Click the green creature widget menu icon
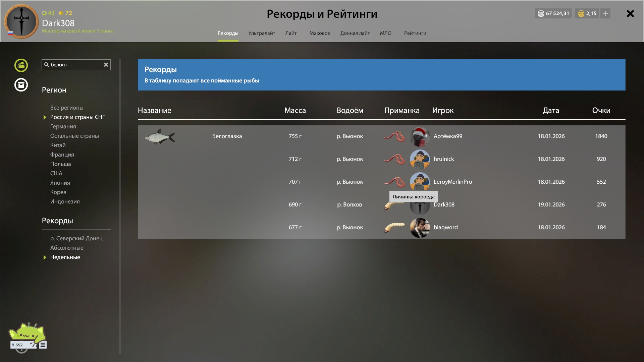This screenshot has height=362, width=644. click(x=43, y=345)
